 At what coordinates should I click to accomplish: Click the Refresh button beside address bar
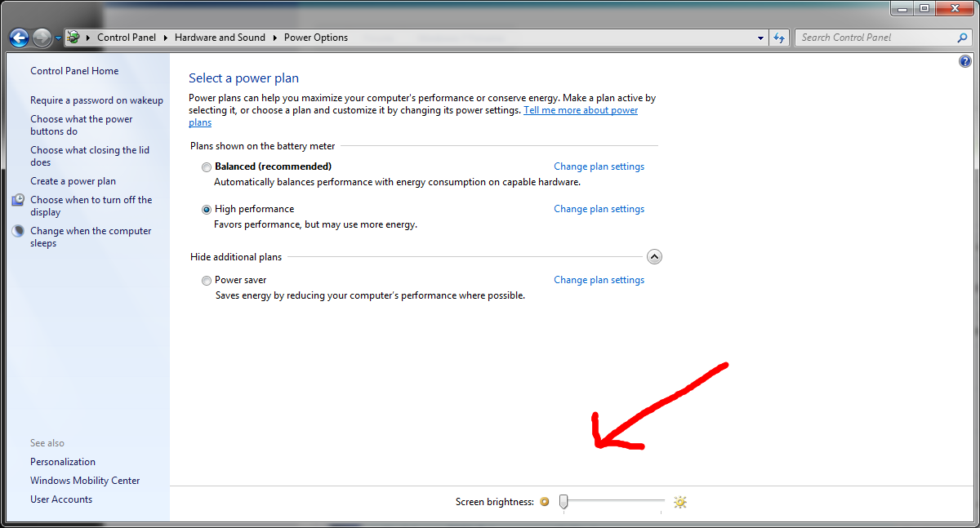pos(779,38)
